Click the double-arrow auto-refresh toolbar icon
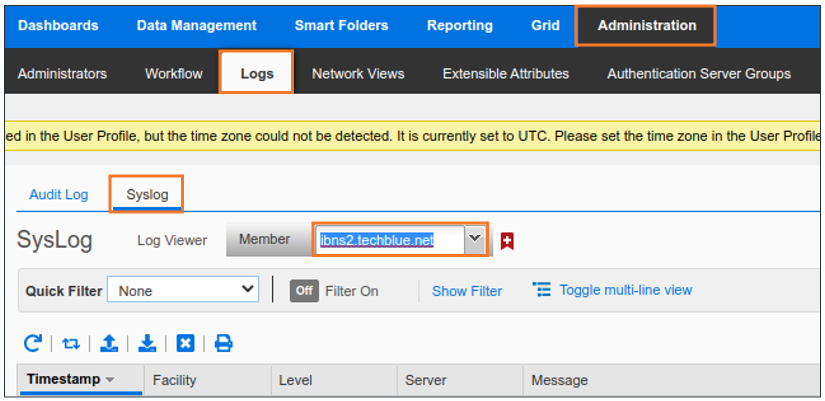 [71, 343]
